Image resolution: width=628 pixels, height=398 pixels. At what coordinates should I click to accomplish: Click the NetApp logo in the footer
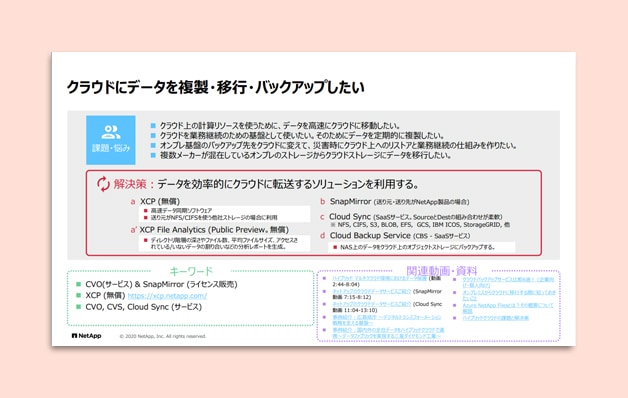point(87,336)
